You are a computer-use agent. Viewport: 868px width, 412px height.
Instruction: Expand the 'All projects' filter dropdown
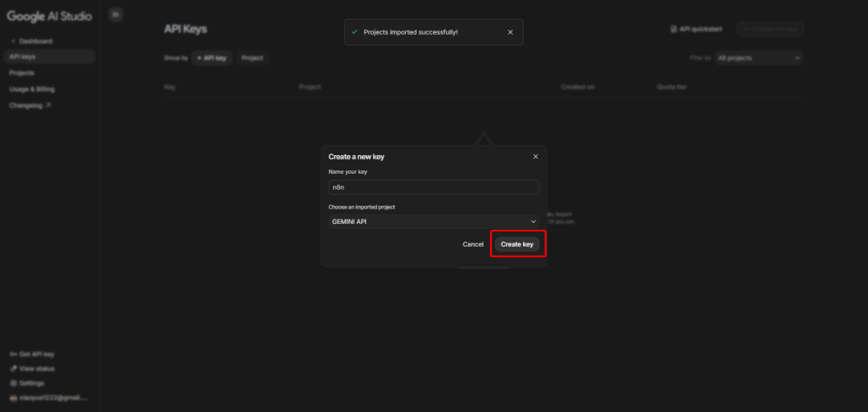click(x=758, y=58)
